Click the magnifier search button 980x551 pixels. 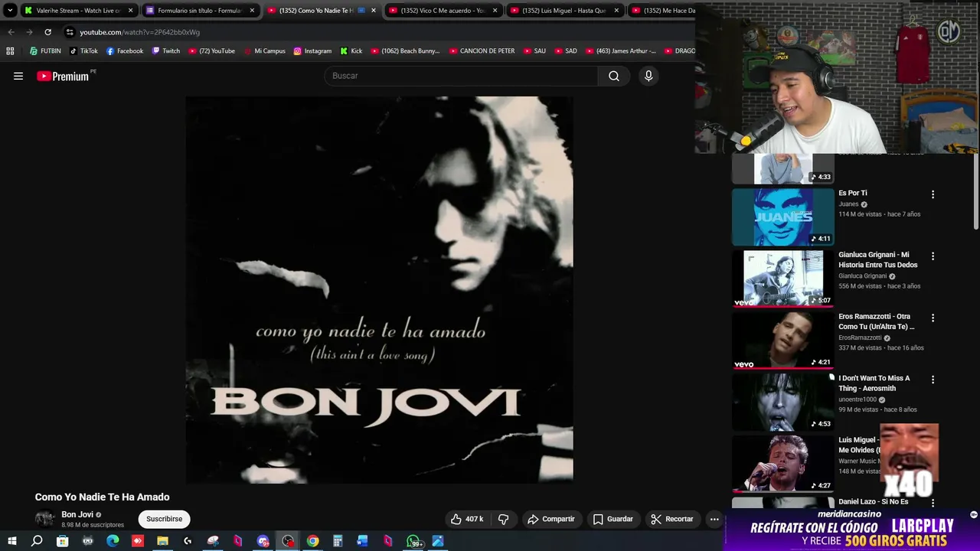point(613,76)
